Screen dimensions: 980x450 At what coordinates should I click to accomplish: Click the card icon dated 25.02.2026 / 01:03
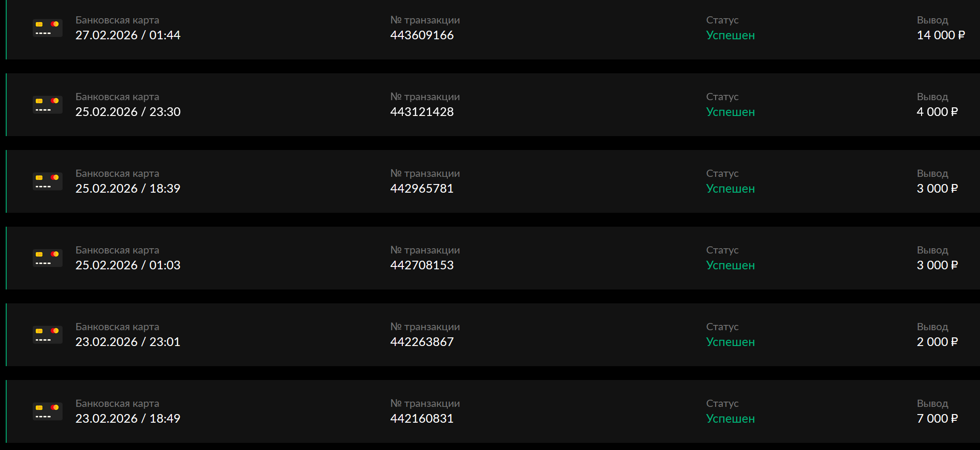47,258
